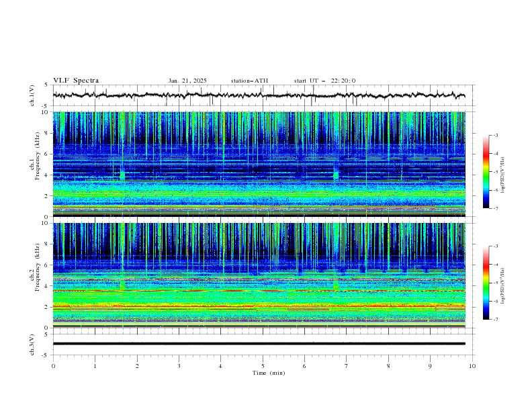Click the "-5" tick on ch.1(V) axis
Screen dimensions: 532x411
coord(46,106)
